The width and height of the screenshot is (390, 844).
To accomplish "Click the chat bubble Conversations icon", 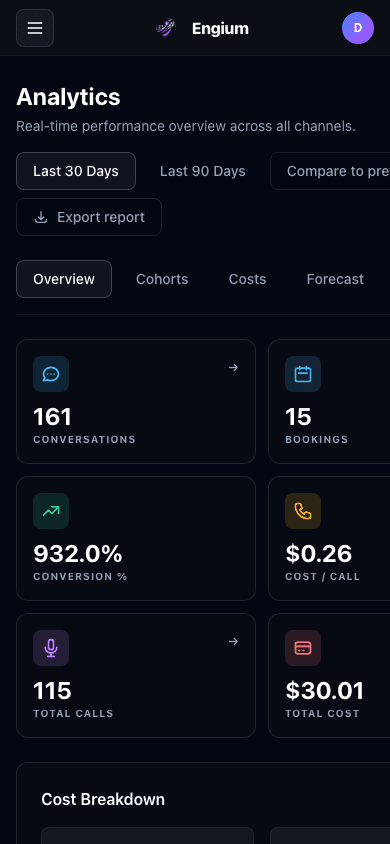I will pos(51,374).
